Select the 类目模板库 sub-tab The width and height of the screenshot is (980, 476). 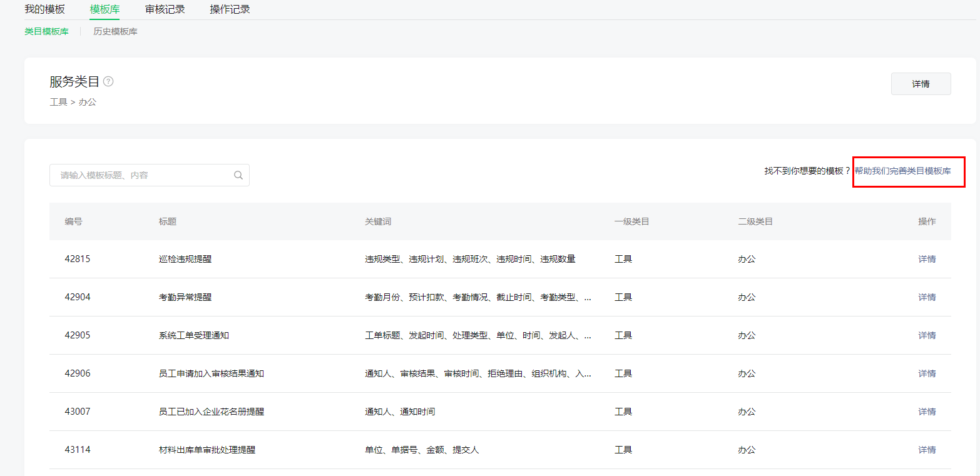click(x=46, y=31)
